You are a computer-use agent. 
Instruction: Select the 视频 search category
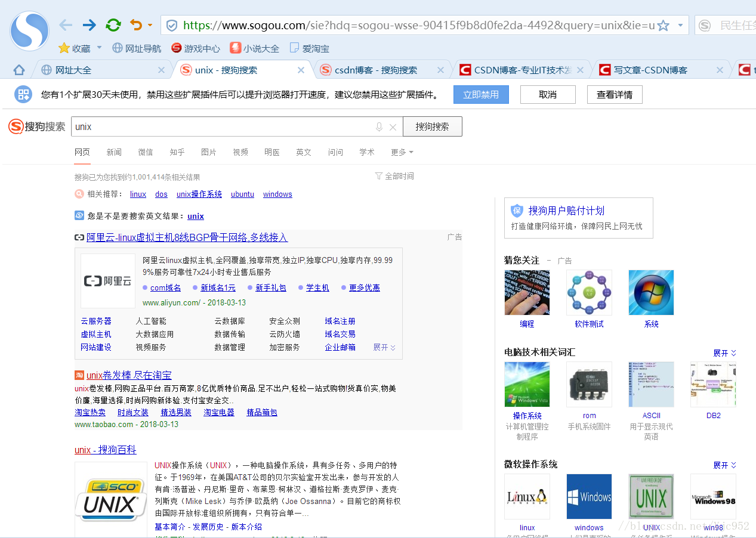click(240, 152)
